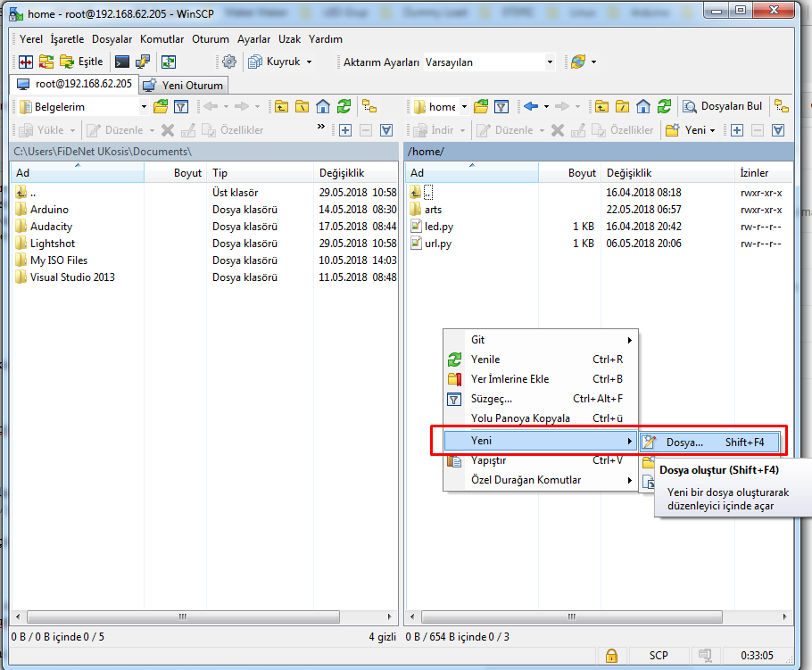Click the local Yükle button
The height and width of the screenshot is (670, 812).
coord(41,130)
